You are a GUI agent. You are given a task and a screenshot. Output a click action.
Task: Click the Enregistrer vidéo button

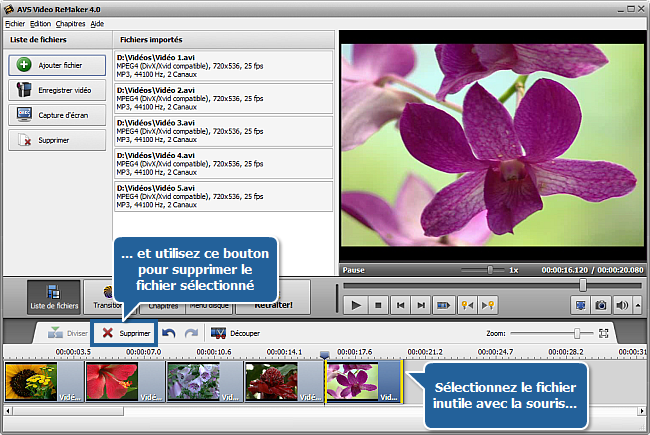point(57,90)
